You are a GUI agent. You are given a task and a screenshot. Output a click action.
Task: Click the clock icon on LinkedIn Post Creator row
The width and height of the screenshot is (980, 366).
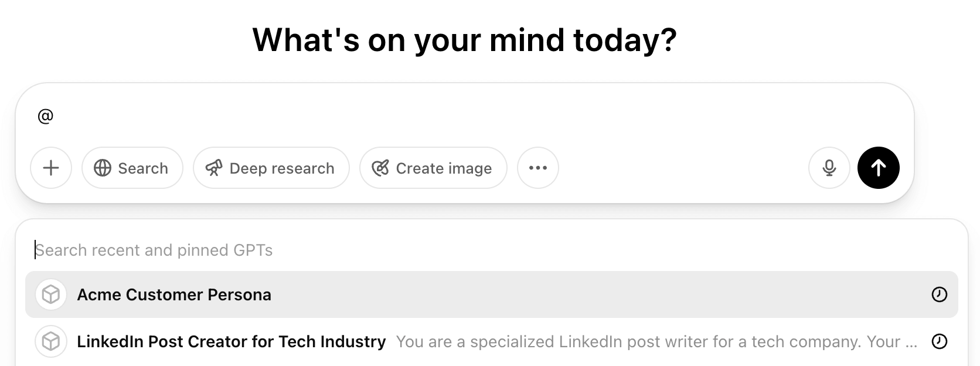[x=940, y=341]
